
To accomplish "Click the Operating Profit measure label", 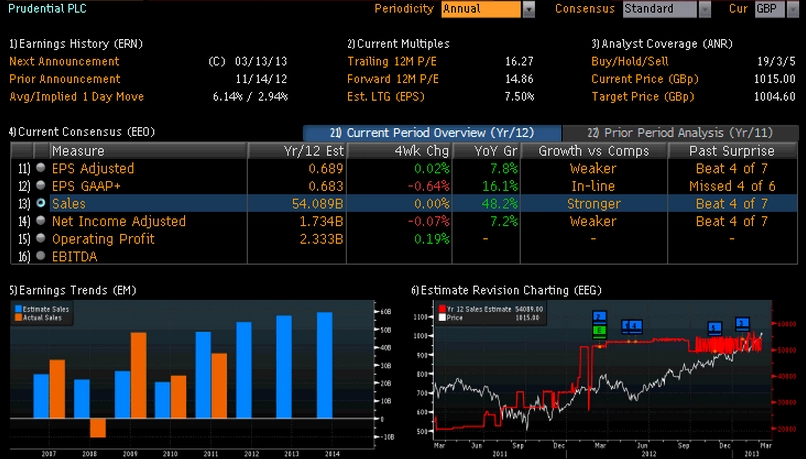I will 103,239.
